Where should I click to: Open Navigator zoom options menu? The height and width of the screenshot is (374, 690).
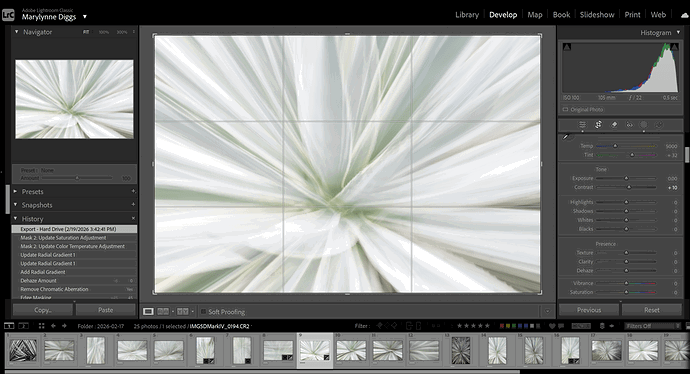tap(134, 32)
